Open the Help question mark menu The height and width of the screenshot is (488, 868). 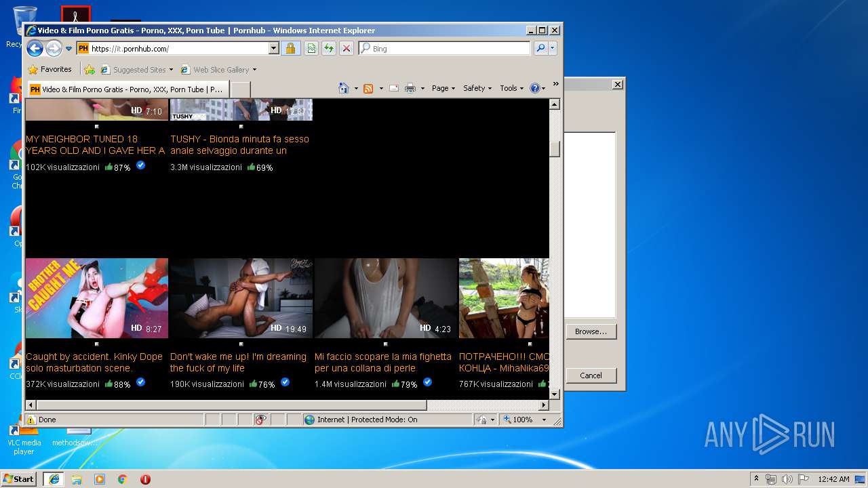(x=537, y=88)
